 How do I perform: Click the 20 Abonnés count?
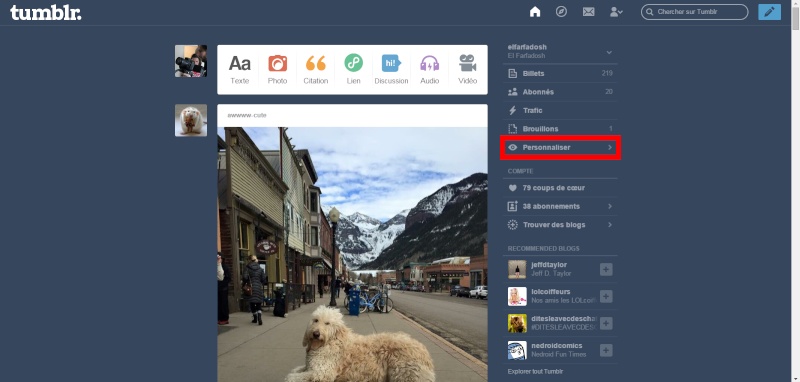pos(609,92)
